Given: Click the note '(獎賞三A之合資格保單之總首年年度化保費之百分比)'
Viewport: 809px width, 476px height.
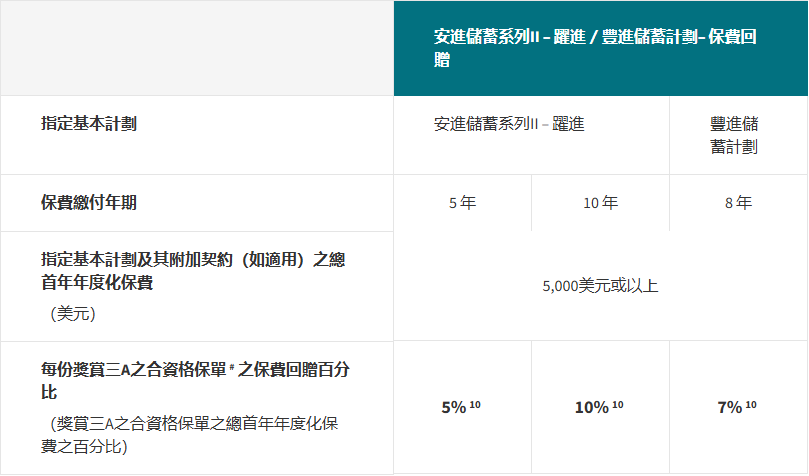Looking at the screenshot, I should [189, 435].
